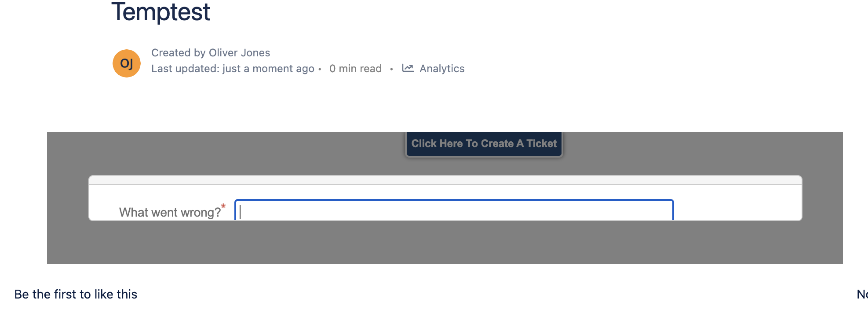
Task: Click the required asterisk beside What went wrong
Action: click(223, 206)
